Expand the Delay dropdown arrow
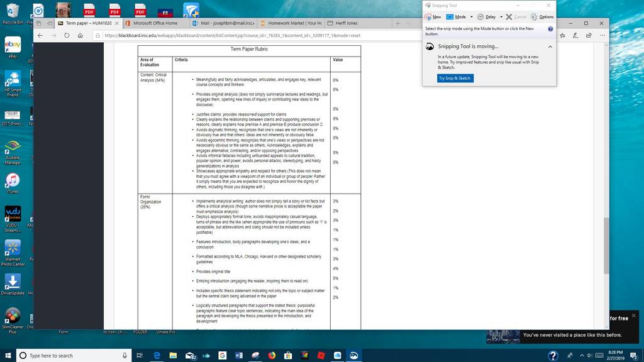This screenshot has height=362, width=644. (x=501, y=17)
